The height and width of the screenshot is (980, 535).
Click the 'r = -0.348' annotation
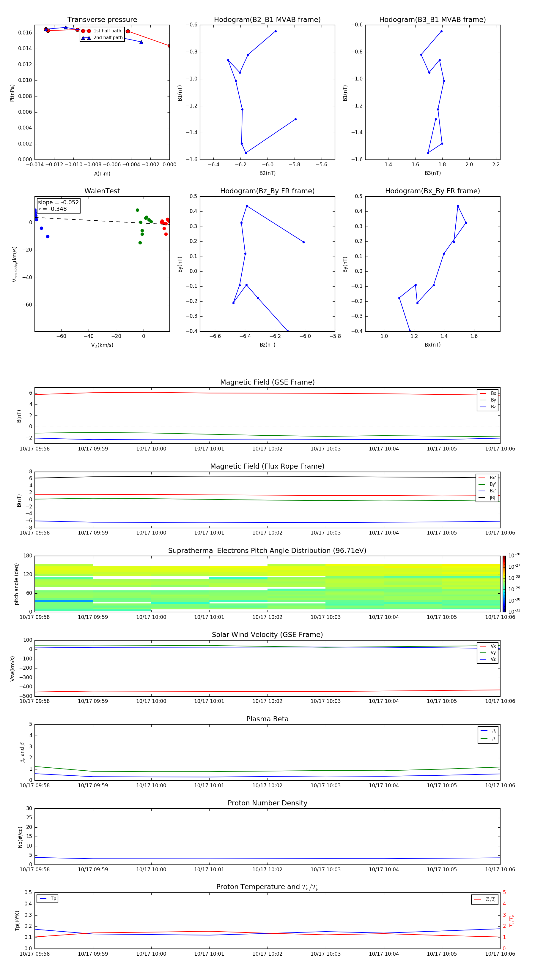click(53, 209)
